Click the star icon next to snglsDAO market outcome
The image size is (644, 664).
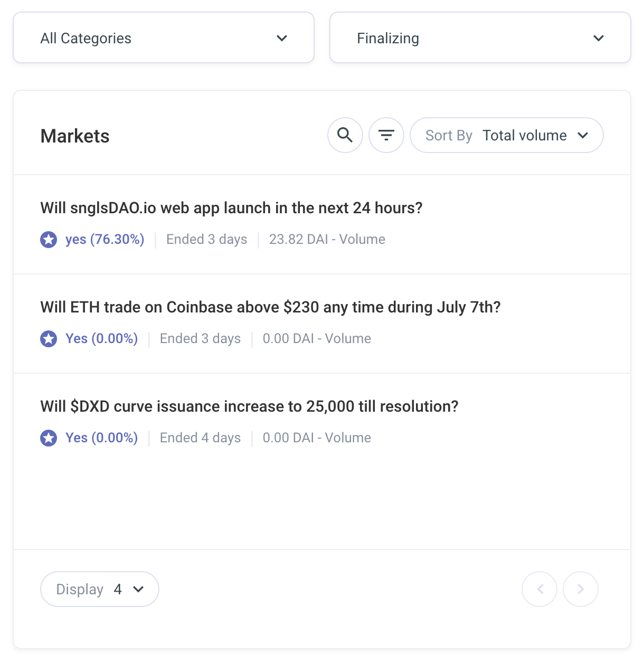tap(49, 239)
